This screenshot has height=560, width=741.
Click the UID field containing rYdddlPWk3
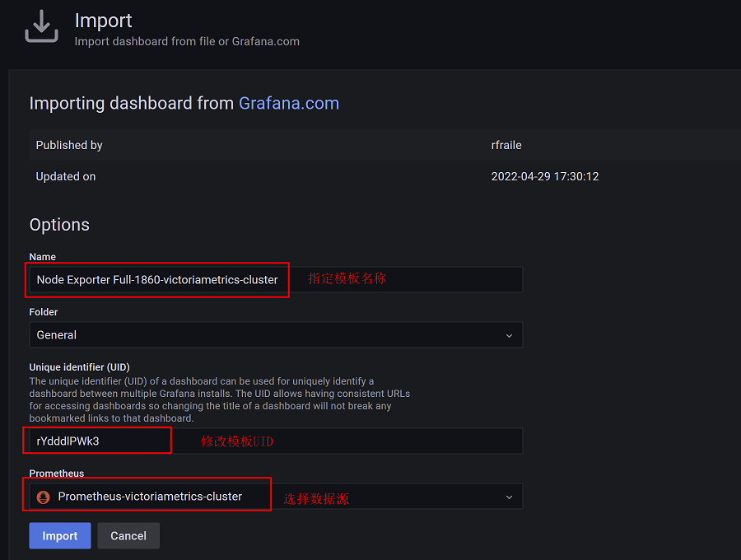pyautogui.click(x=99, y=441)
